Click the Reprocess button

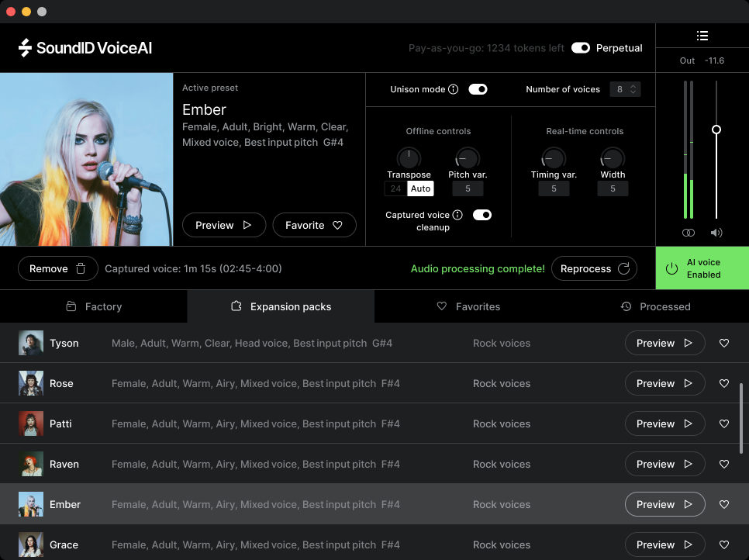(594, 268)
